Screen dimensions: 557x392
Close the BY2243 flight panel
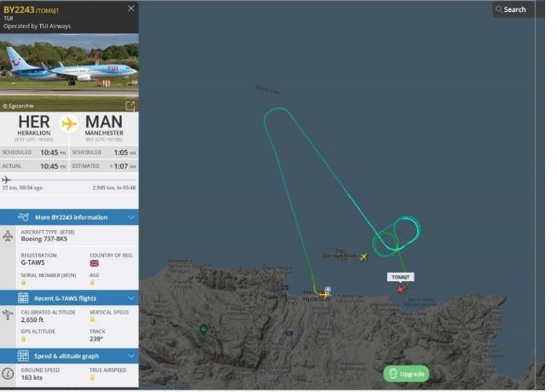(131, 9)
